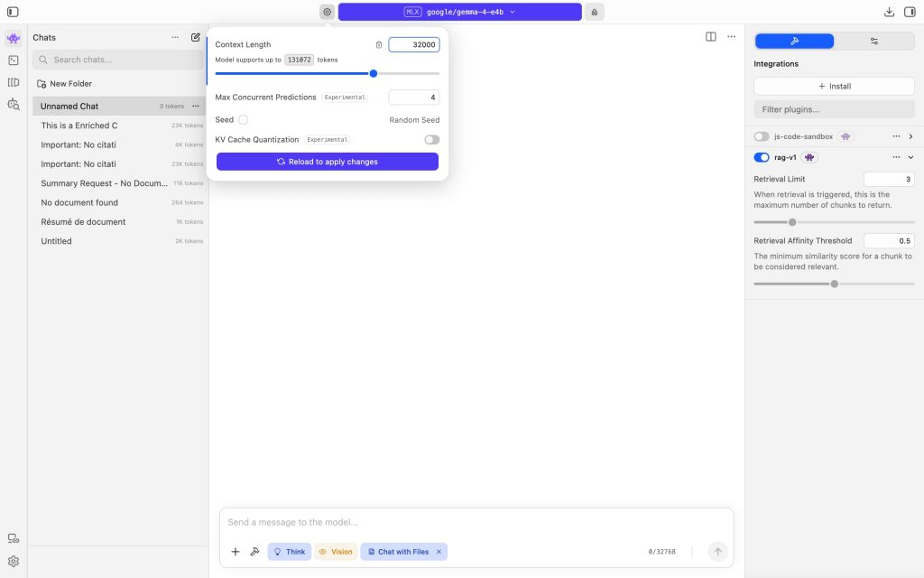Disable the rag-v1 plugin toggle
The width and height of the screenshot is (924, 578).
coord(762,157)
